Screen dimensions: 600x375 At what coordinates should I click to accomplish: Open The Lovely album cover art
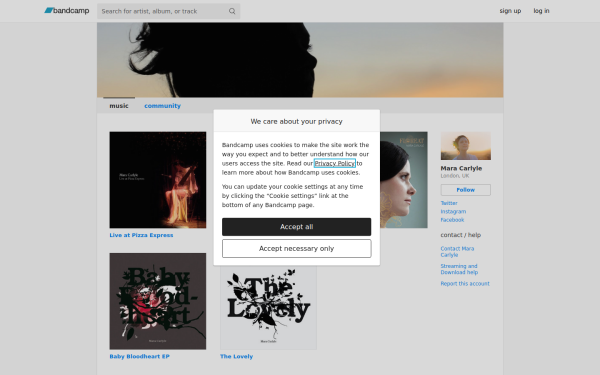pyautogui.click(x=268, y=308)
